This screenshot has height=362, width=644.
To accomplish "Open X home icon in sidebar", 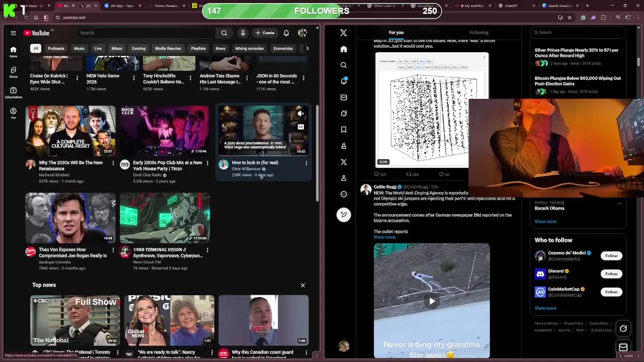I will click(344, 49).
